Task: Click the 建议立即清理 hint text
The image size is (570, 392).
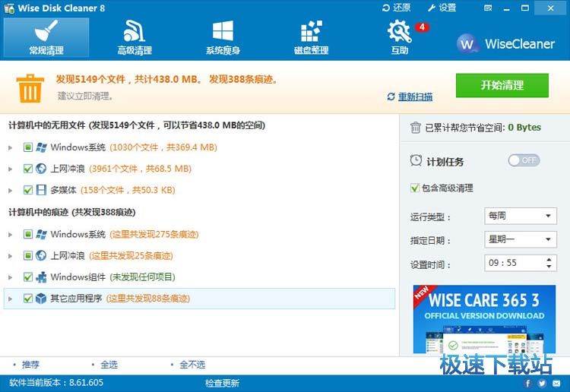Action: pos(85,96)
